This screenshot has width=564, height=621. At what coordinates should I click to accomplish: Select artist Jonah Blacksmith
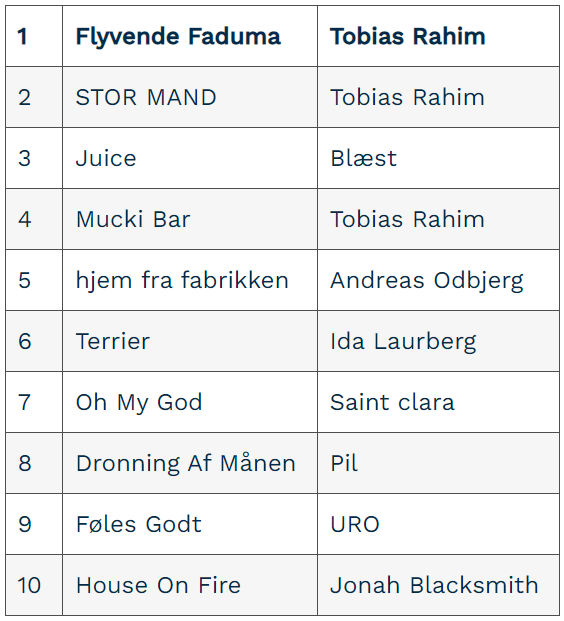(x=434, y=585)
